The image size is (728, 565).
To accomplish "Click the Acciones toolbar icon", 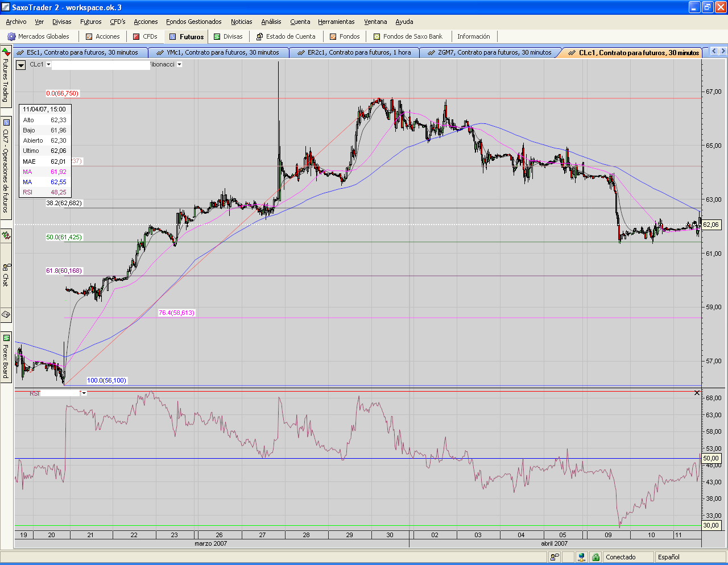I will [x=89, y=37].
